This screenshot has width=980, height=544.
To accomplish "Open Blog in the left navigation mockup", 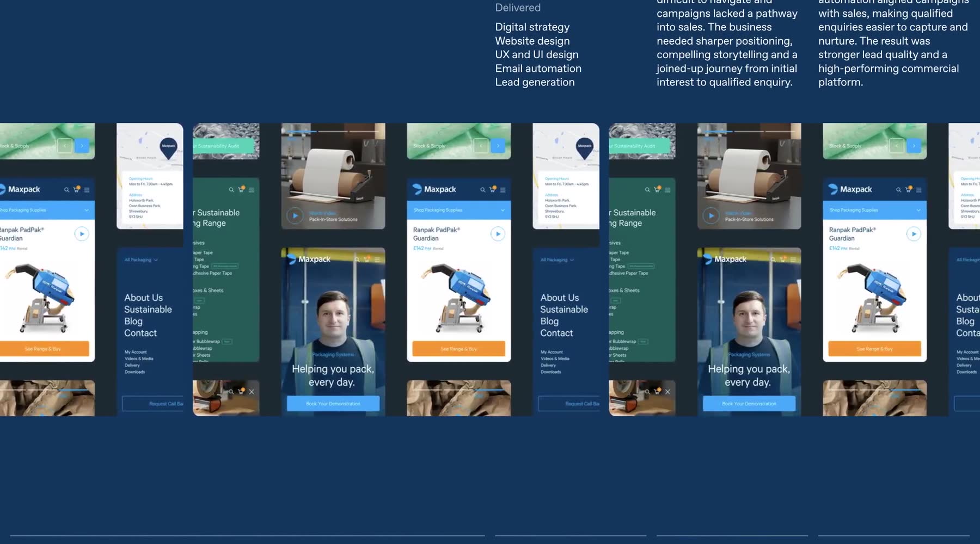I will click(x=133, y=322).
